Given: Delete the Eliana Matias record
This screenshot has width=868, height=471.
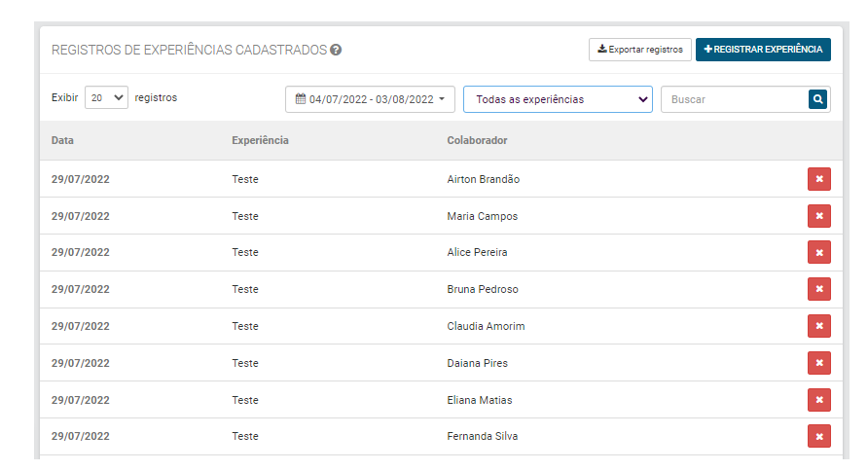Looking at the screenshot, I should tap(818, 400).
